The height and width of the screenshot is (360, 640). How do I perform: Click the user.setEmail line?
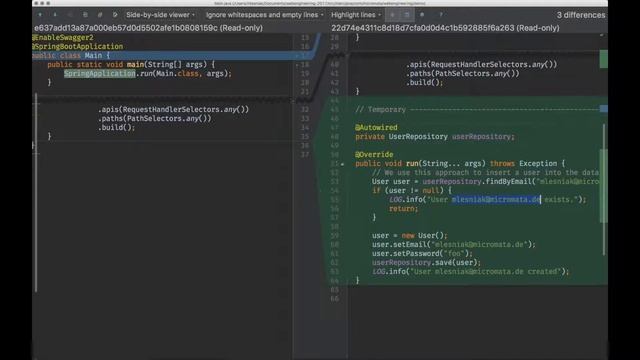point(453,244)
